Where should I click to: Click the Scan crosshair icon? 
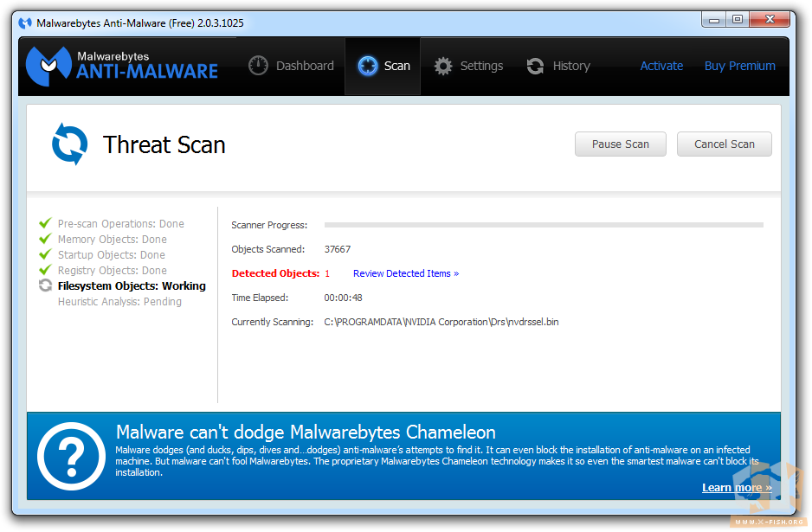[x=368, y=66]
